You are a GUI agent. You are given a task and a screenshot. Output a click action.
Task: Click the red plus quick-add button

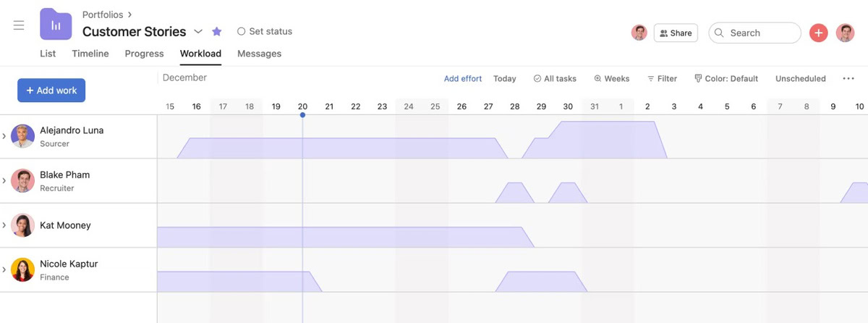tap(818, 33)
